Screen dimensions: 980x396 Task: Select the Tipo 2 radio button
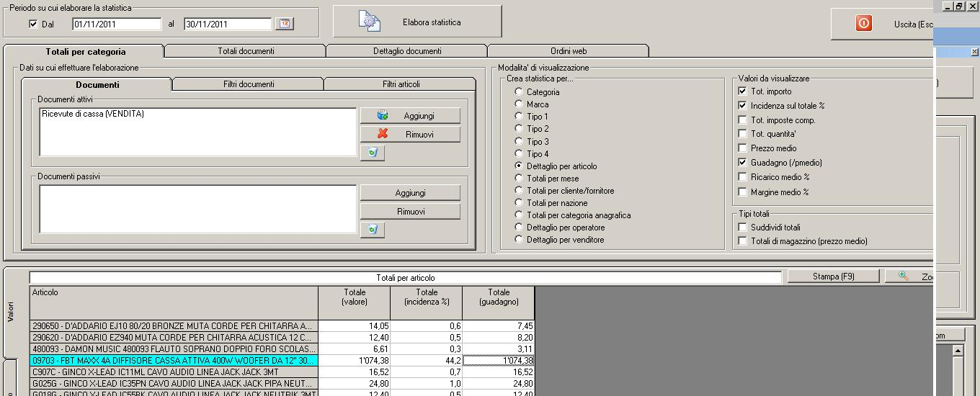point(519,129)
